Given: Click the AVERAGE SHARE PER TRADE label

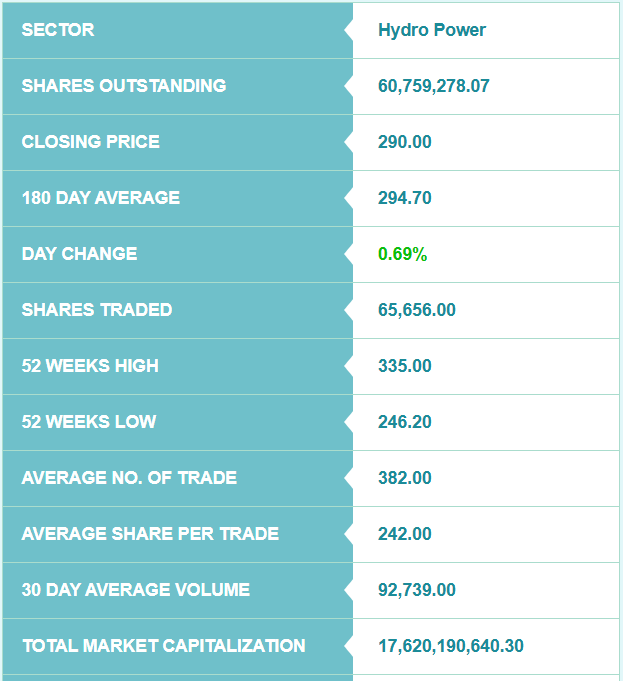Looking at the screenshot, I should [x=150, y=534].
